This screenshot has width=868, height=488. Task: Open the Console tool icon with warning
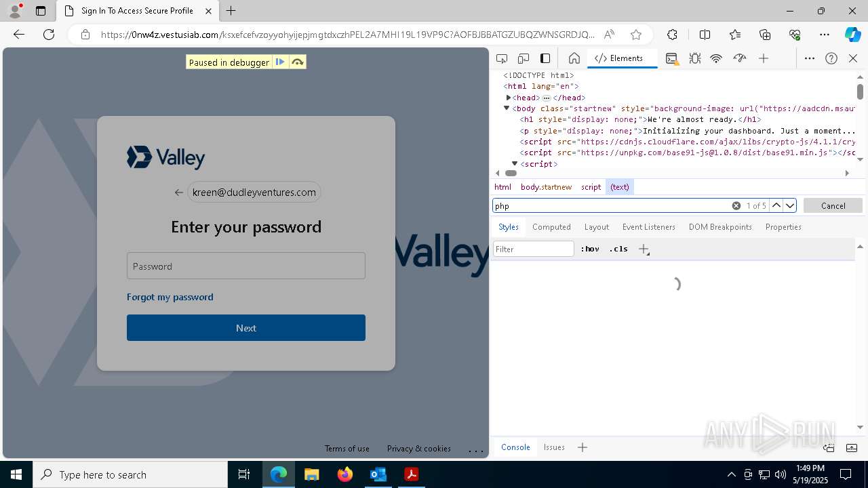(671, 58)
